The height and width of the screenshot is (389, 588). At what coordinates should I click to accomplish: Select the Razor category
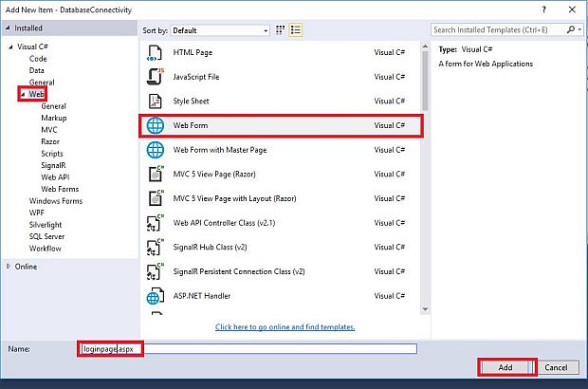50,141
